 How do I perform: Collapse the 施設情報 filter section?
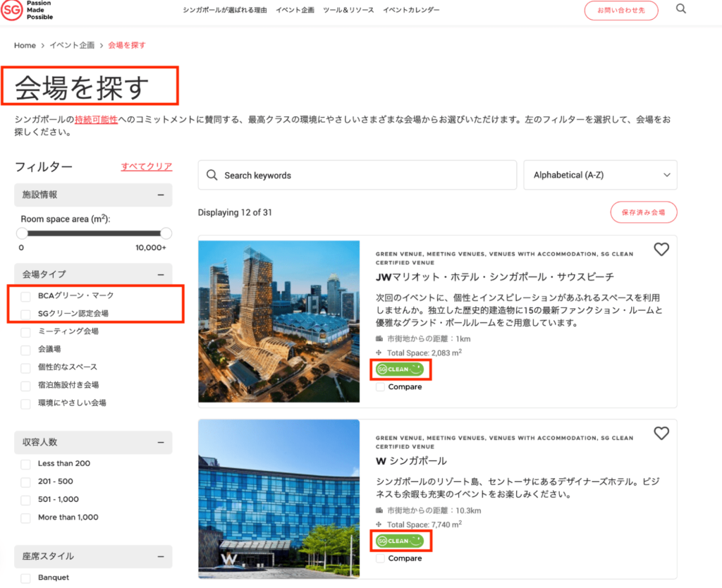pyautogui.click(x=161, y=195)
